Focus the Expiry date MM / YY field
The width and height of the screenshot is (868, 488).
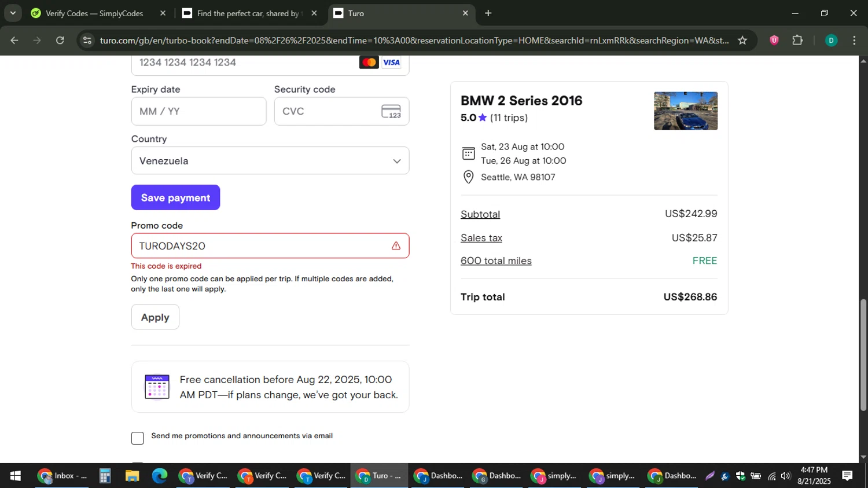coord(198,111)
